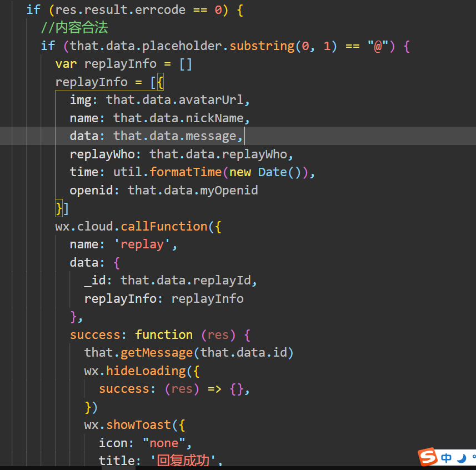This screenshot has height=470, width=476.
Task: Click the arrow function 'success: (res) => {}' line
Action: click(x=174, y=389)
